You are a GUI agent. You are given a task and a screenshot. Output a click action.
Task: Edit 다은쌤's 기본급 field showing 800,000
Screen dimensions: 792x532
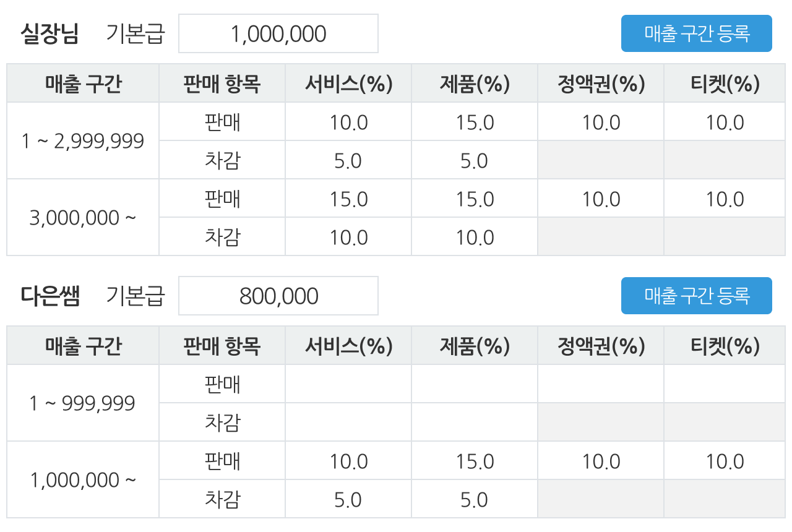[x=278, y=296]
